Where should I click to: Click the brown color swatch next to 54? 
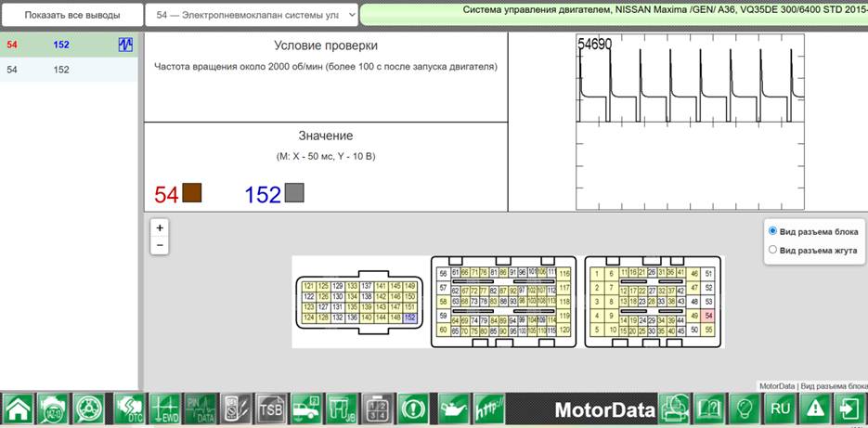(191, 193)
